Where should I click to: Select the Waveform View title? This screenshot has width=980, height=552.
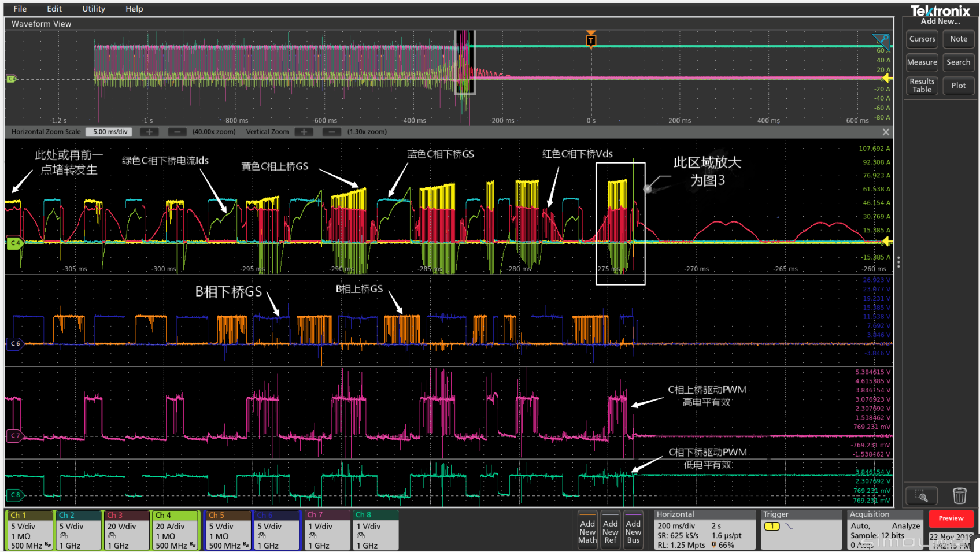[42, 24]
